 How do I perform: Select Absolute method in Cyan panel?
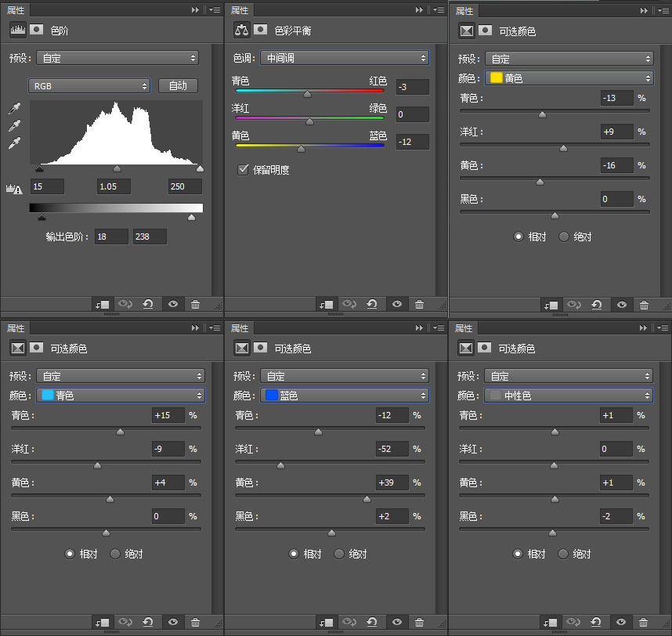pos(115,554)
